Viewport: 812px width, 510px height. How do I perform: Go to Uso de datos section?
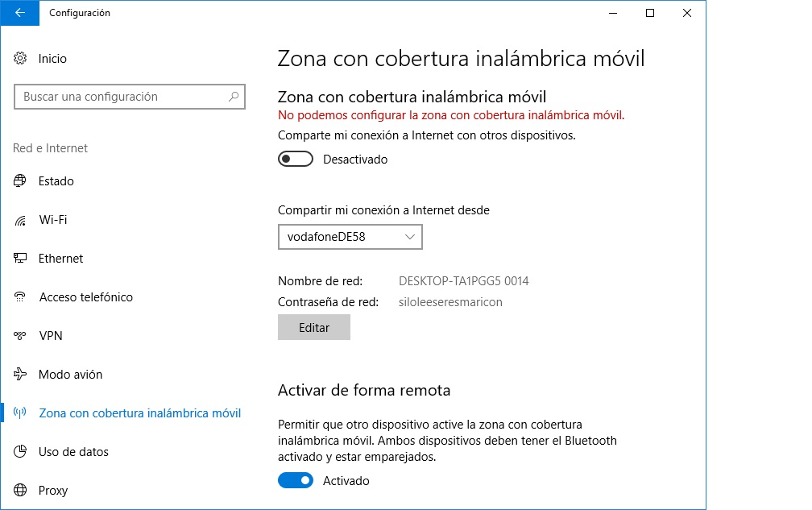pos(73,452)
